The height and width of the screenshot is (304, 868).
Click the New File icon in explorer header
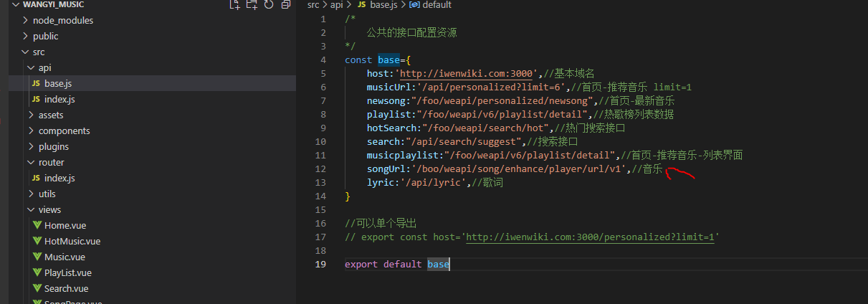tap(234, 5)
